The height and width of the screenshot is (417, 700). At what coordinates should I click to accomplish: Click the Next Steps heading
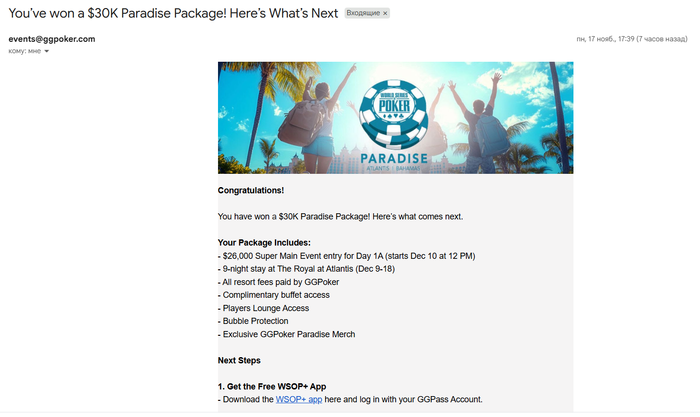click(x=239, y=360)
